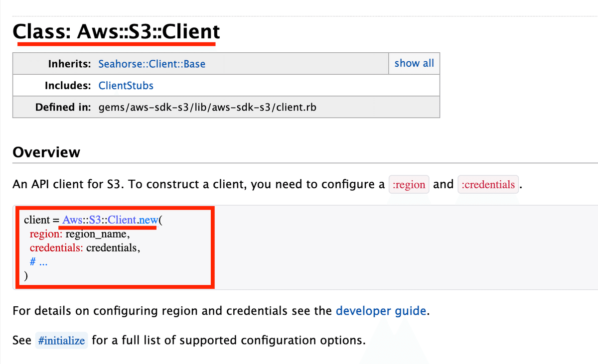Click the Overview section heading
The height and width of the screenshot is (364, 598).
46,152
